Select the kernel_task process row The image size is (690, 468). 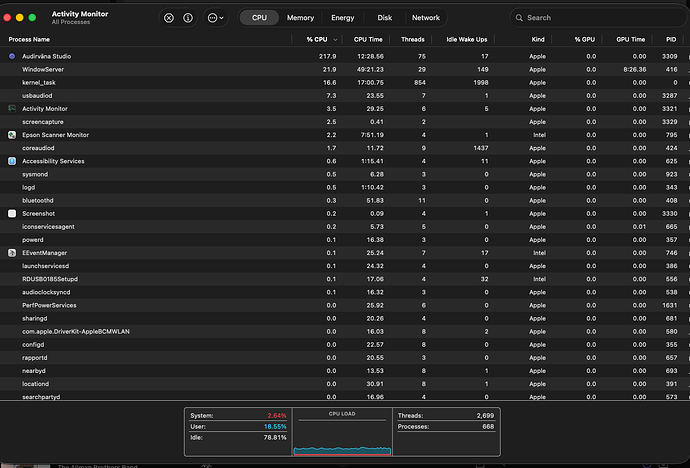pos(345,82)
